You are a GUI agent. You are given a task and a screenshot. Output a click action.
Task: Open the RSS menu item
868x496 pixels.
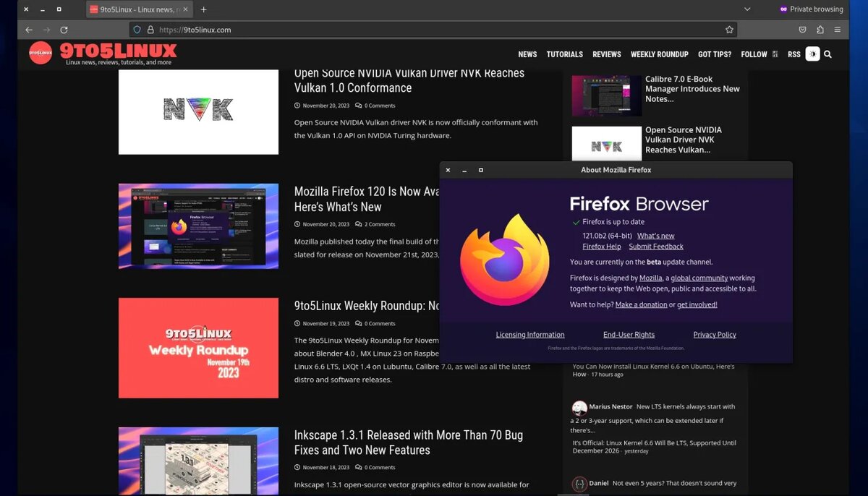(x=794, y=54)
